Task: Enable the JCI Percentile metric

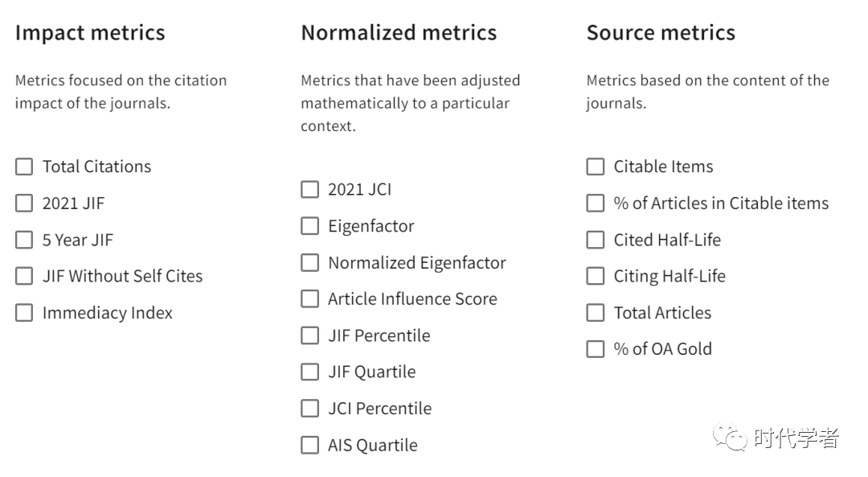Action: tap(310, 409)
